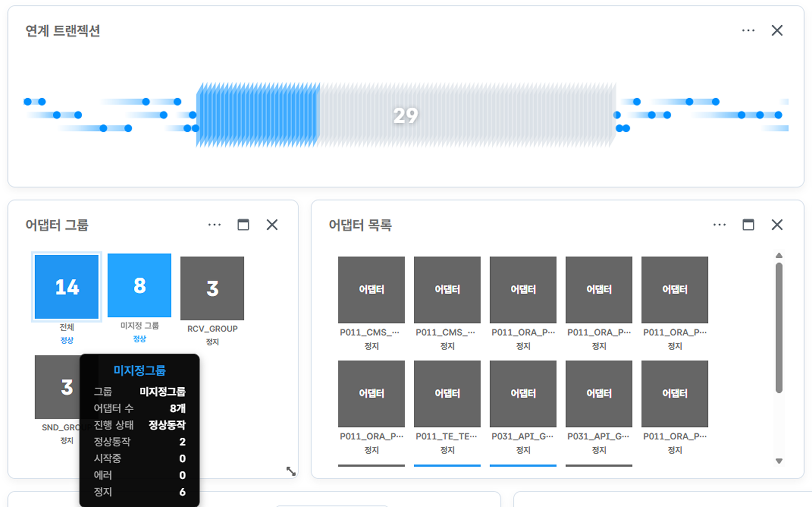
Task: Open the first P011_CMS adapter tile
Action: point(371,290)
